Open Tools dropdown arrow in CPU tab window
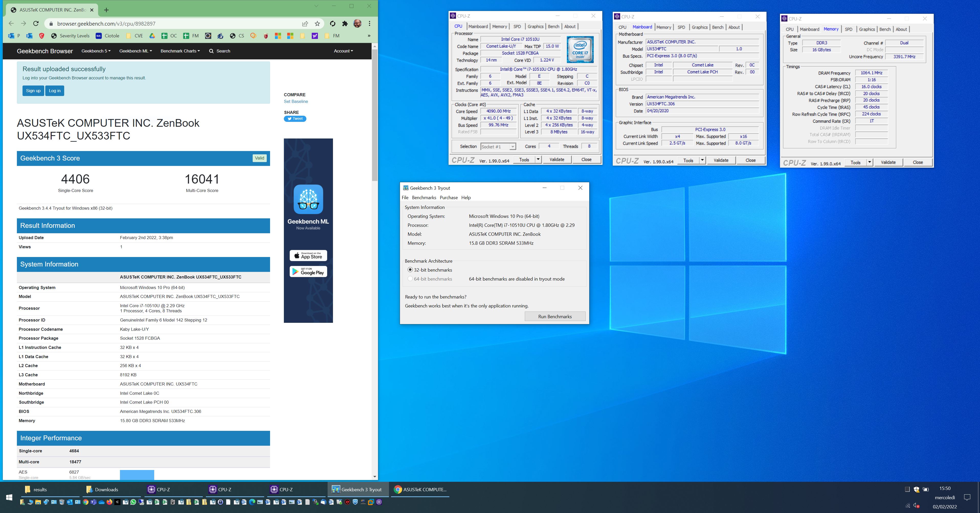 click(x=538, y=159)
